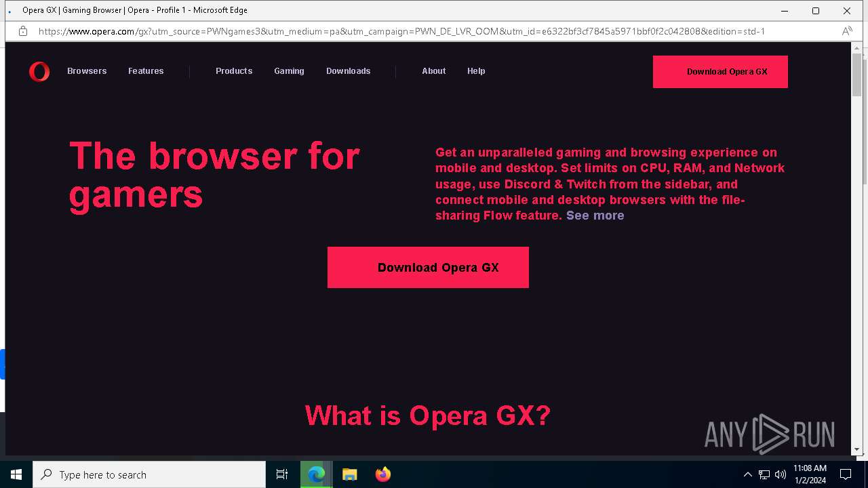
Task: Click 'What is Opera GX?' heading
Action: tap(427, 415)
